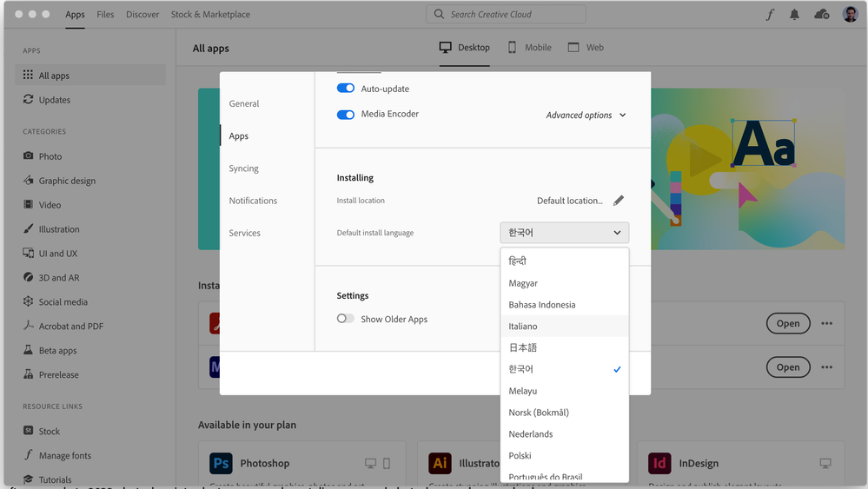Select Norsk (Bokmål) language option
868x489 pixels.
click(565, 412)
